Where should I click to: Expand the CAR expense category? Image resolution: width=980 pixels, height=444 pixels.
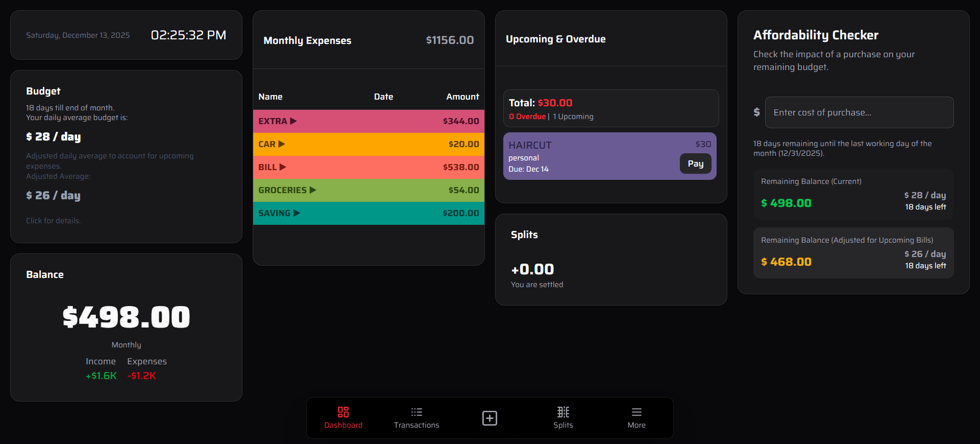(x=282, y=144)
